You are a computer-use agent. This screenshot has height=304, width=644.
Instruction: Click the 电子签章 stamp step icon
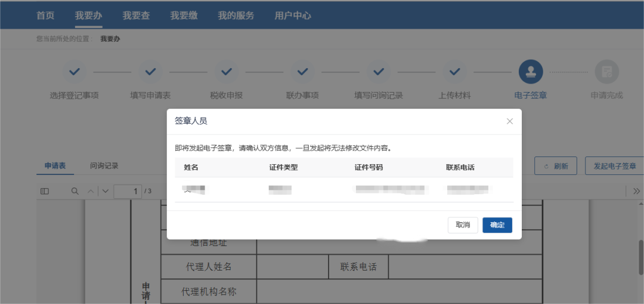530,72
